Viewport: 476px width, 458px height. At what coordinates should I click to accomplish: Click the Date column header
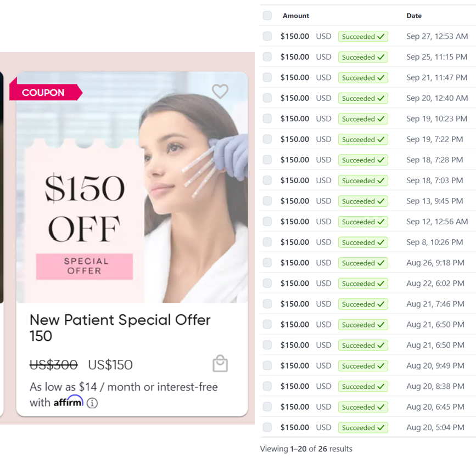414,16
